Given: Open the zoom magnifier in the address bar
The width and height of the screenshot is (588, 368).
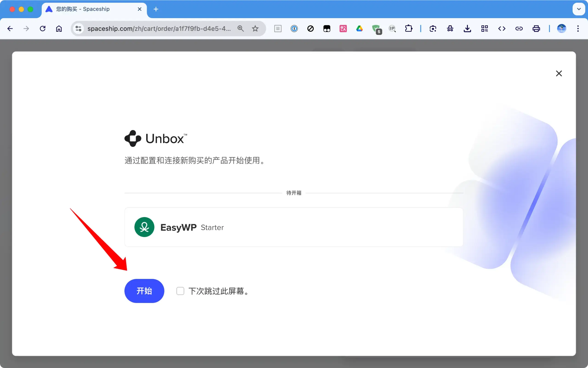Looking at the screenshot, I should tap(240, 28).
